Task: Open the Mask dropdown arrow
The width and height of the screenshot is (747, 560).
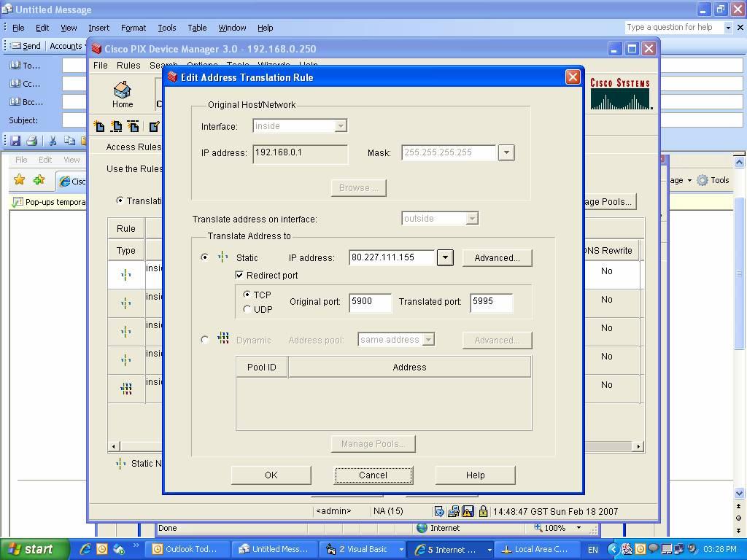Action: pos(506,153)
